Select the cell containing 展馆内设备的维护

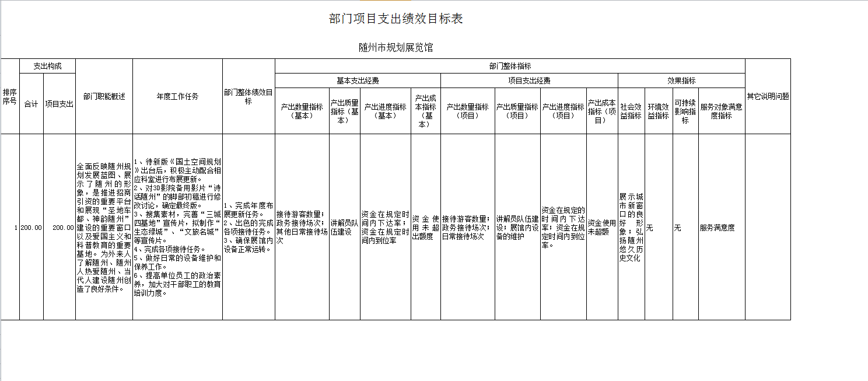[517, 227]
